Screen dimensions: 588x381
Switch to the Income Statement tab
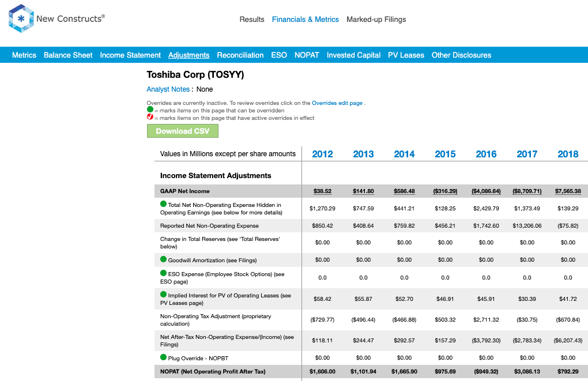coord(130,55)
